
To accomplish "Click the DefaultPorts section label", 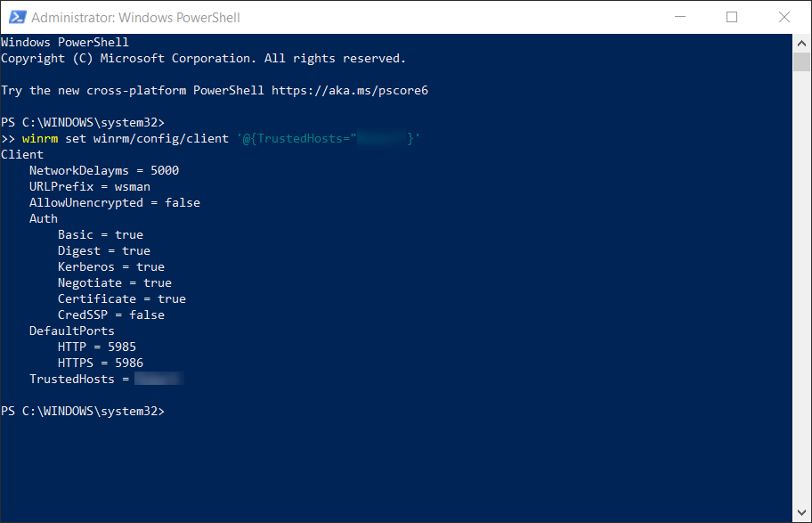I will 71,331.
